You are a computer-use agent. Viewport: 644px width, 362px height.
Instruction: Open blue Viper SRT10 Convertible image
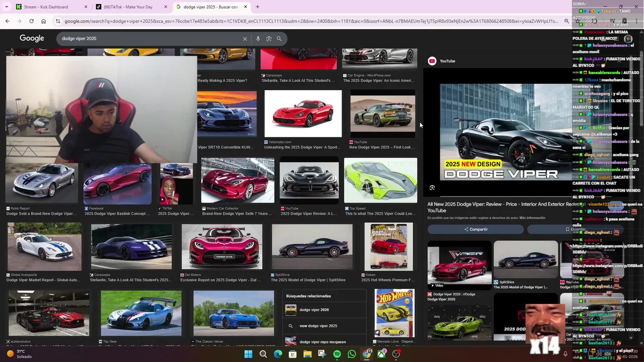(227, 114)
